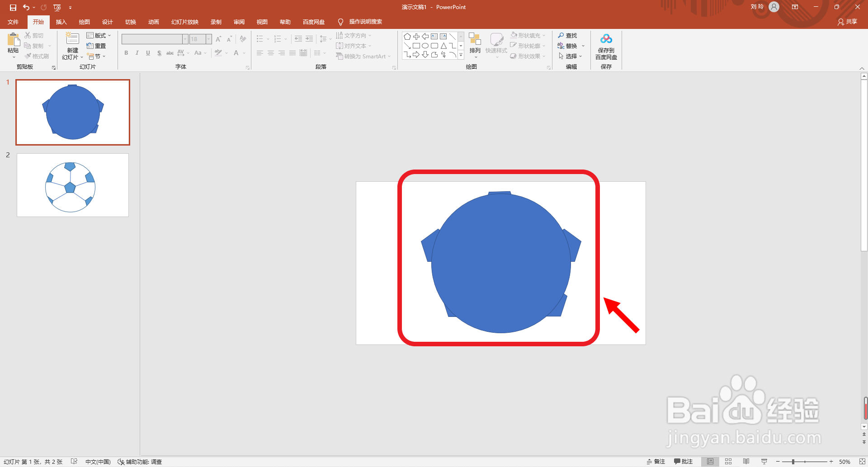Click the Clear All Formatting icon
This screenshot has width=868, height=467.
click(243, 39)
